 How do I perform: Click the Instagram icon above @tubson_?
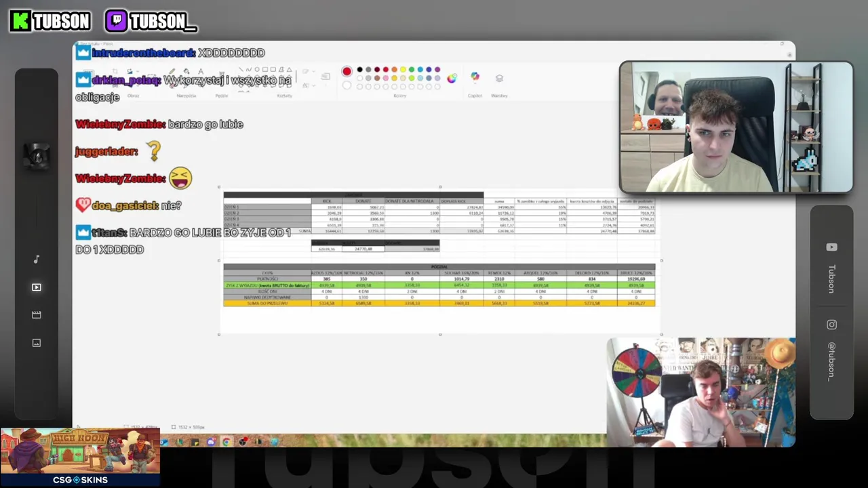[831, 325]
